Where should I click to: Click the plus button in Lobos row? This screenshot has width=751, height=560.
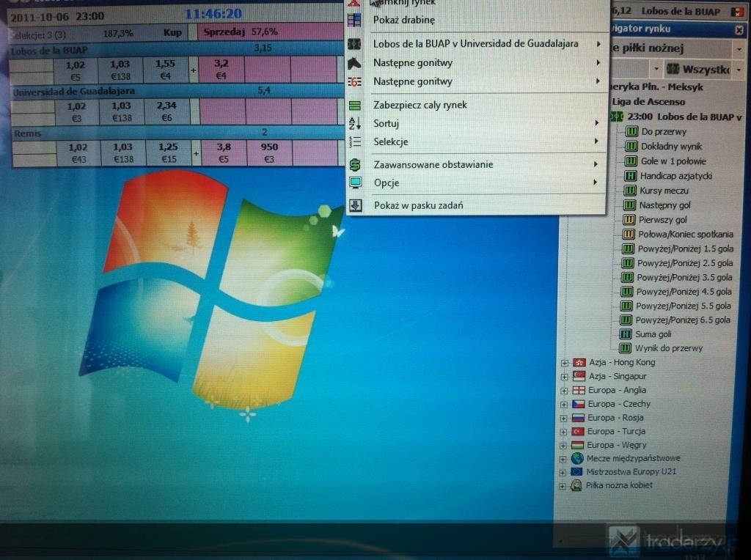click(x=194, y=70)
